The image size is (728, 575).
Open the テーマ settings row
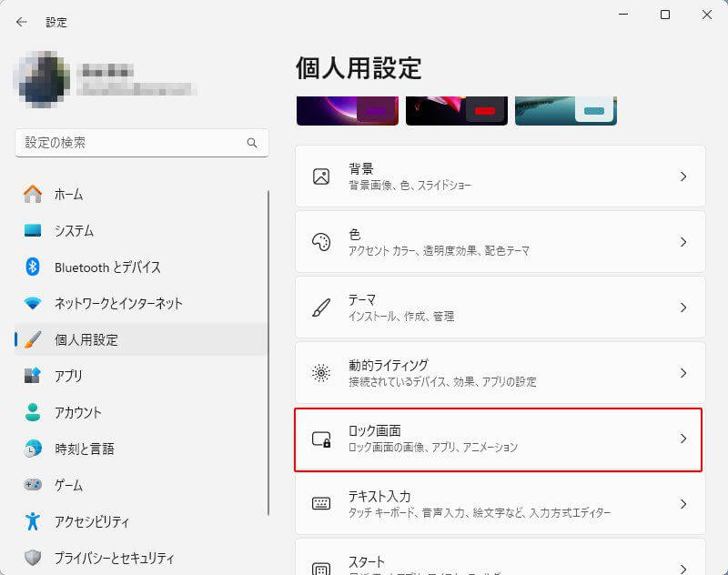click(x=500, y=308)
